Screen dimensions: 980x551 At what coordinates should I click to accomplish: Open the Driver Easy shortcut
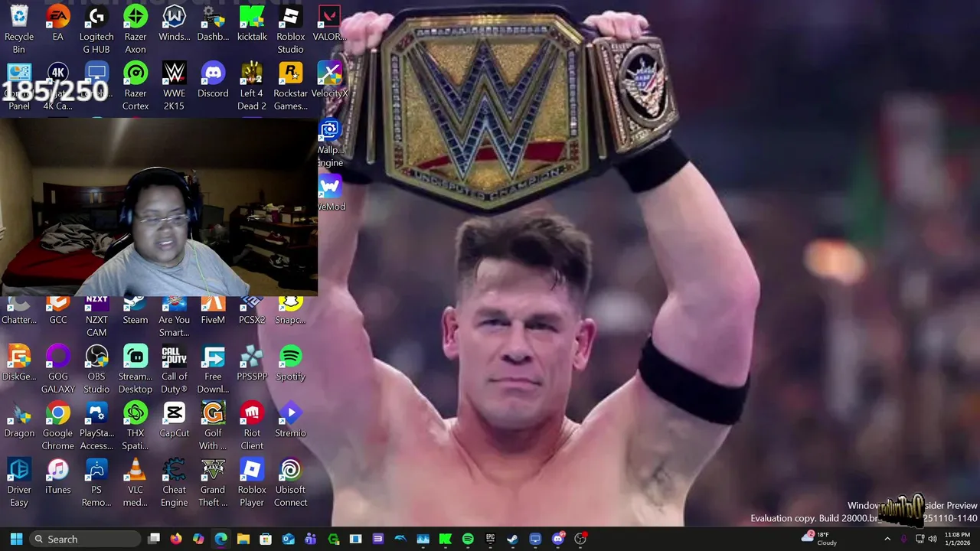(x=19, y=482)
